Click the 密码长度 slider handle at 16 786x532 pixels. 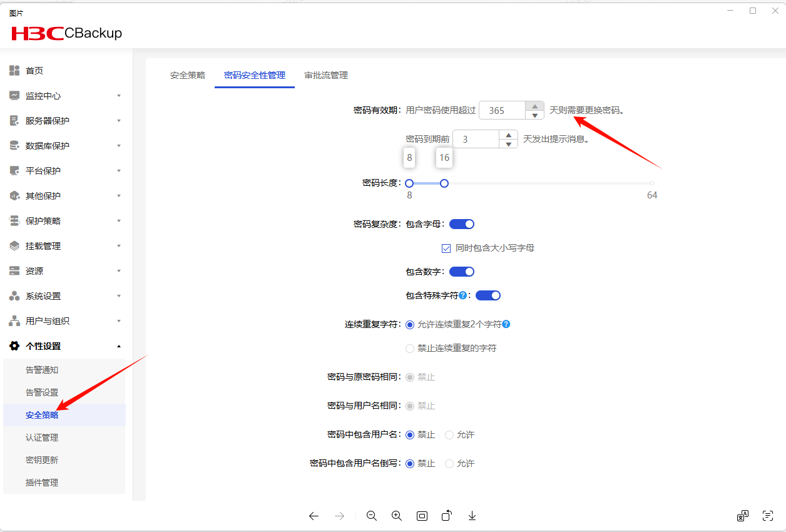(444, 183)
